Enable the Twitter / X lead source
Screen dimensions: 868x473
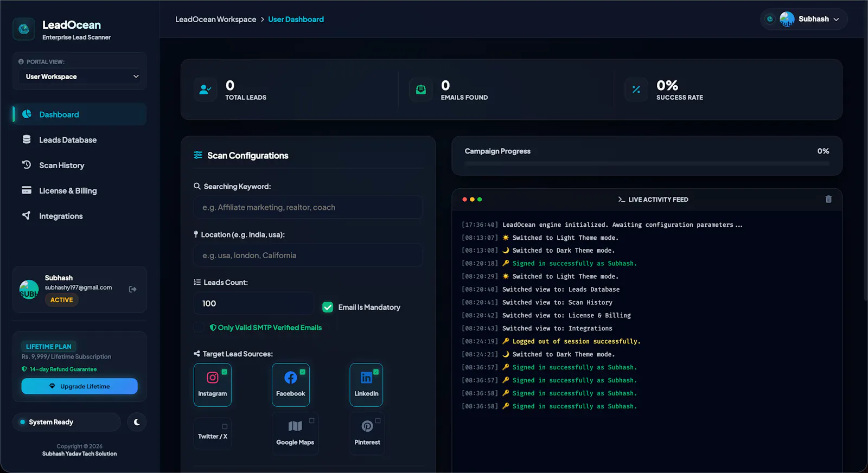[x=213, y=433]
